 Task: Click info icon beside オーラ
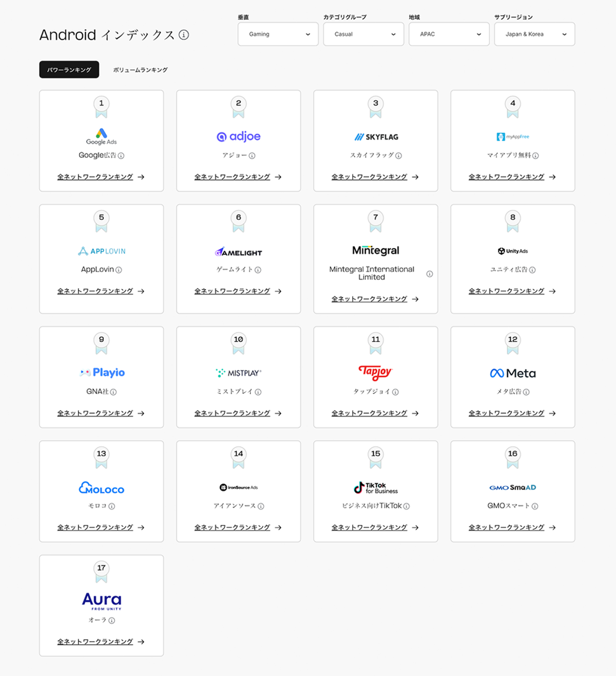tap(112, 621)
